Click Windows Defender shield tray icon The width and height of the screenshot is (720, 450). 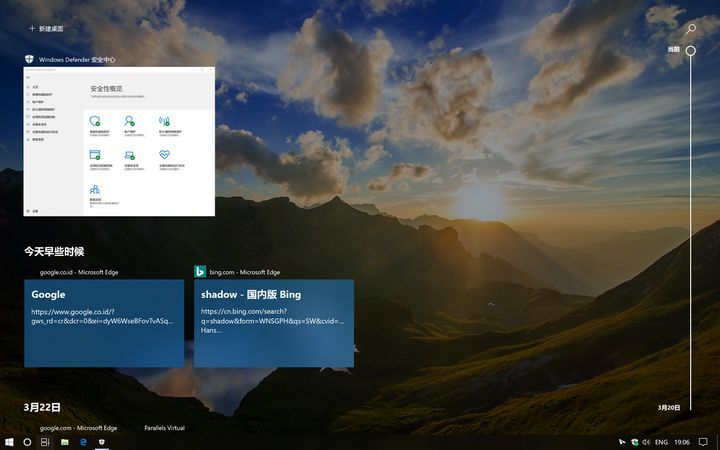634,441
